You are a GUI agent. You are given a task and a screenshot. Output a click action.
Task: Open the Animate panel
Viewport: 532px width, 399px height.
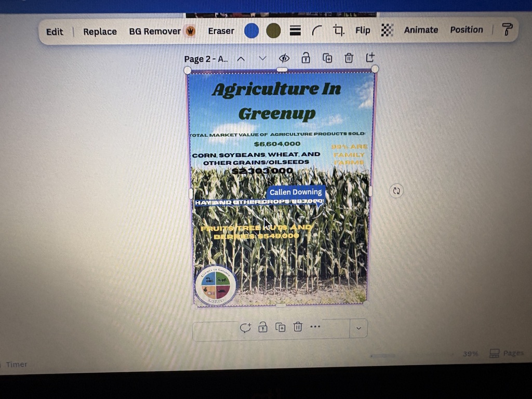coord(421,30)
